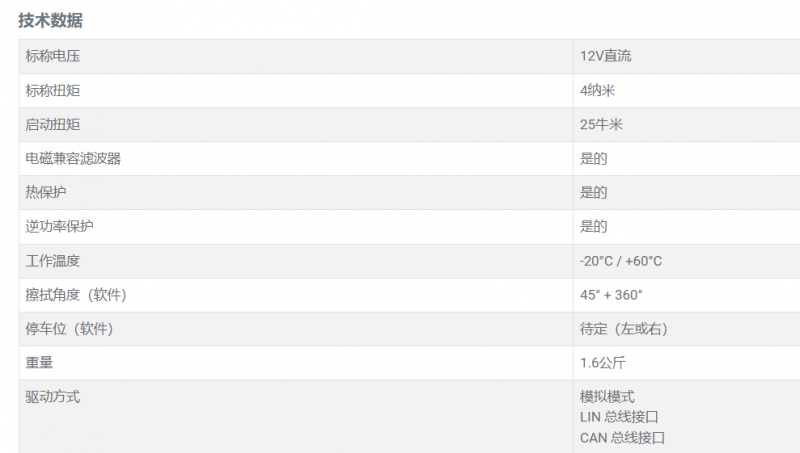Select the 逆功率保护 label
The width and height of the screenshot is (800, 453).
click(x=60, y=226)
